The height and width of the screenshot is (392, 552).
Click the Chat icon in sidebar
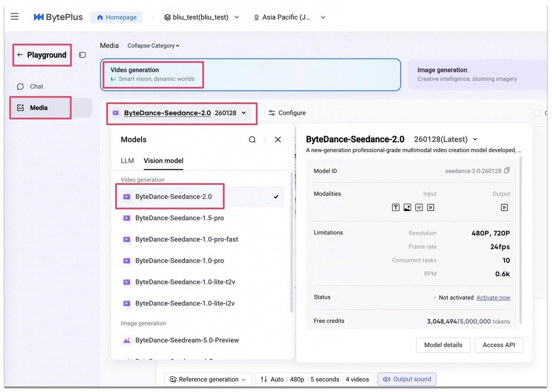pos(20,86)
